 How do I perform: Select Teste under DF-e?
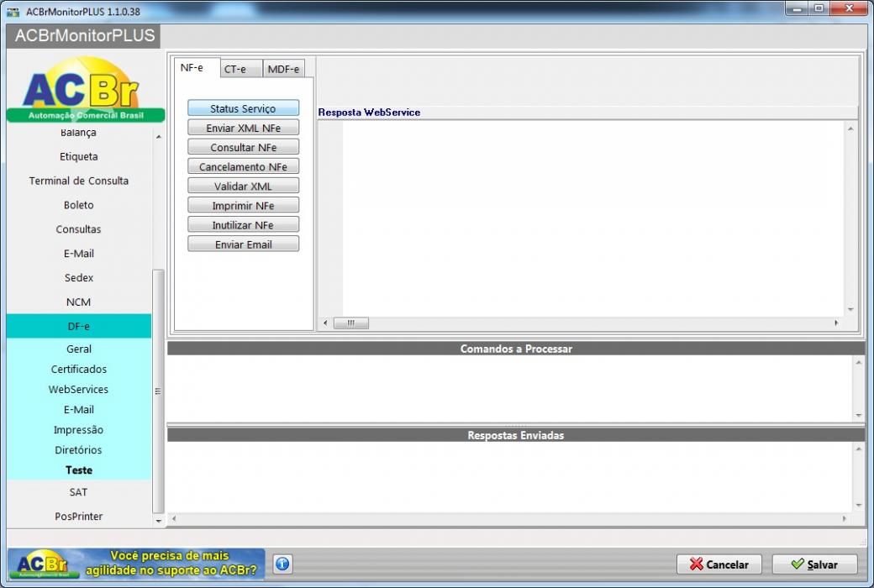(x=79, y=470)
